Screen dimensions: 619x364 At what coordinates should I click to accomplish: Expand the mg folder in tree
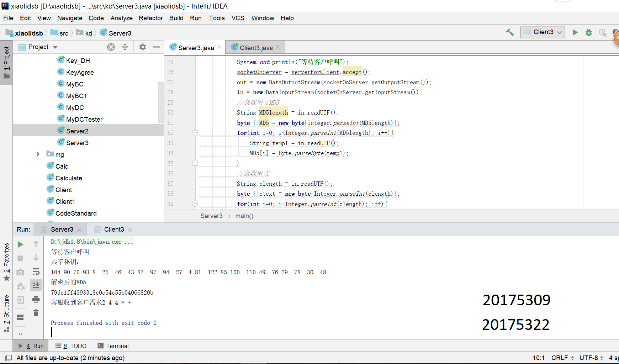coord(38,154)
